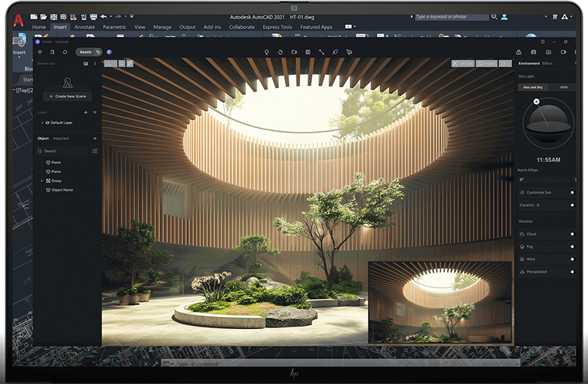Click the Create New Scene button

[x=68, y=96]
